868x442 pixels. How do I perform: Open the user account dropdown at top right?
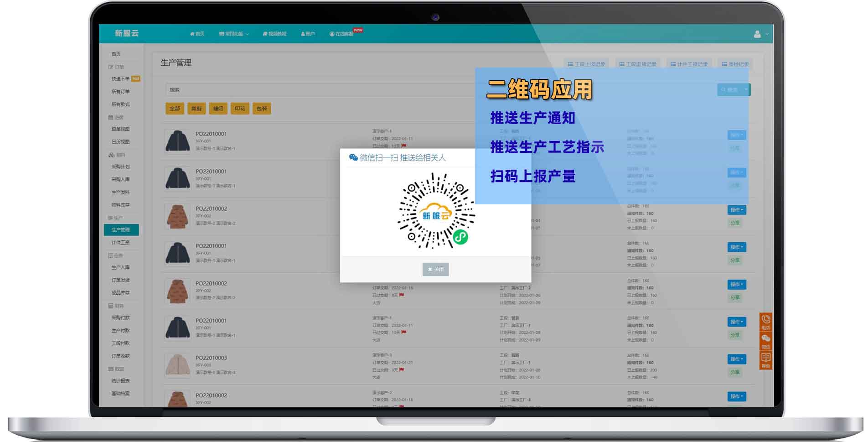[759, 33]
